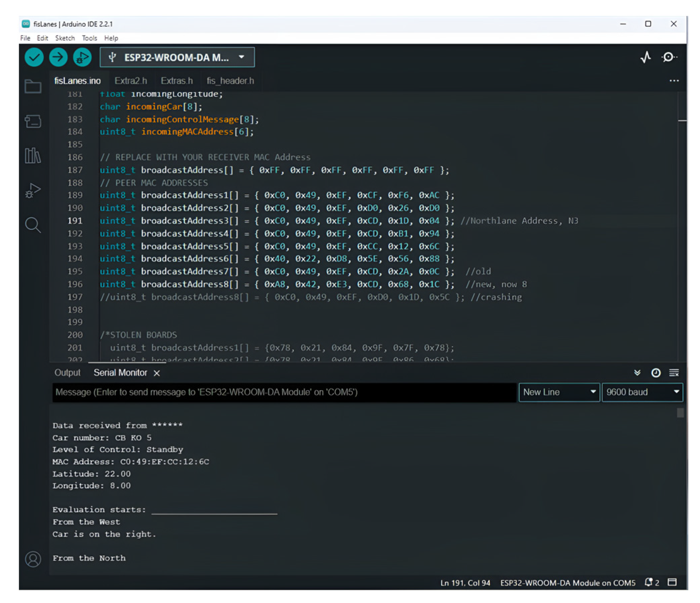
Task: Click the serial message input field
Action: tap(284, 392)
